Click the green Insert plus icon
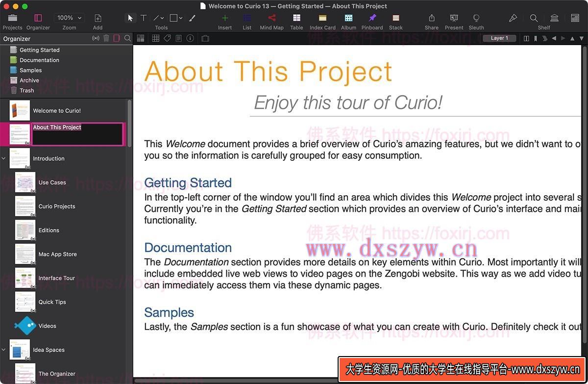Screen dimensions: 588x384 225,18
